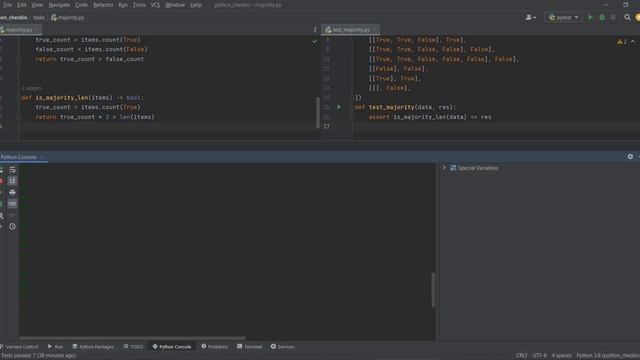Open the TODO tool window

[x=133, y=347]
